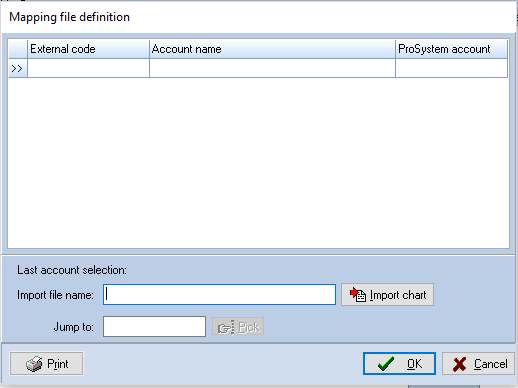Click the Account name column header
The height and width of the screenshot is (388, 518).
[272, 49]
